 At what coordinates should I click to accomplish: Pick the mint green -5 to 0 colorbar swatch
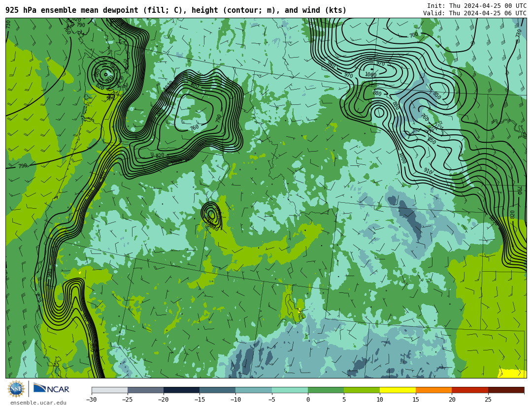(x=290, y=390)
